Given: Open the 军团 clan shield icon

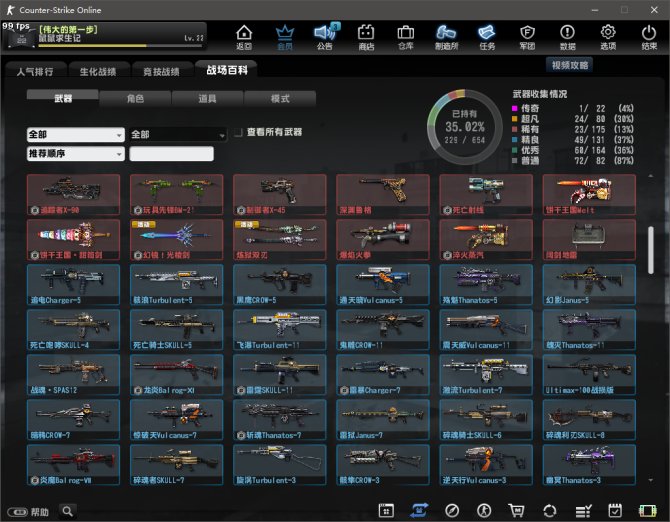Looking at the screenshot, I should click(527, 37).
